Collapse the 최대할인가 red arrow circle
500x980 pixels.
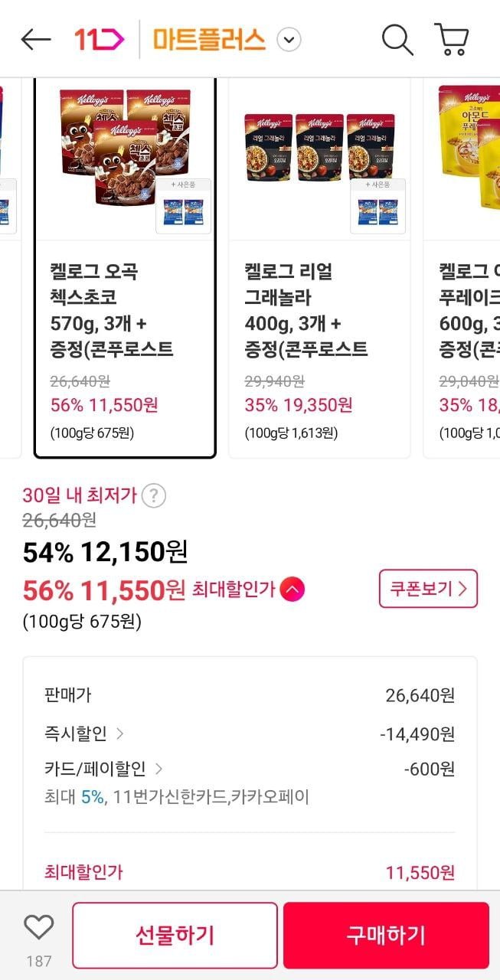click(x=292, y=590)
